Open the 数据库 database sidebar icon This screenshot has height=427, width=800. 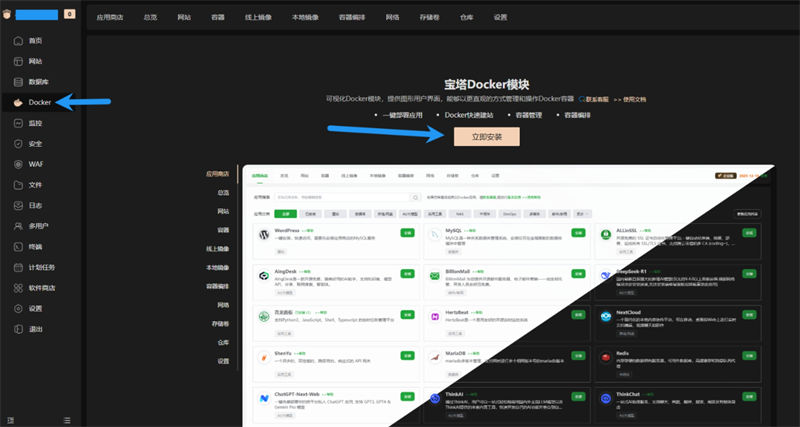tap(17, 81)
